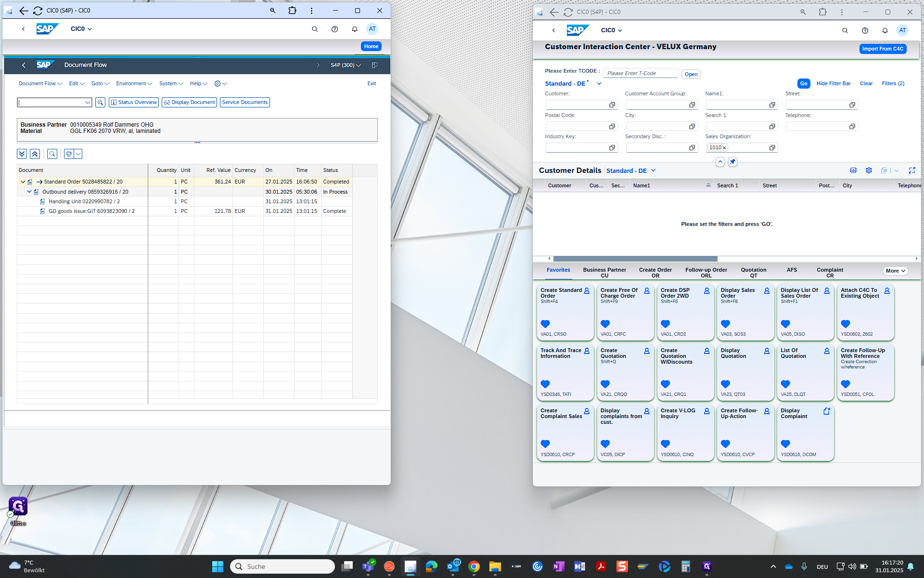Click Collapse all nodes icon in Document Flow

pos(35,154)
